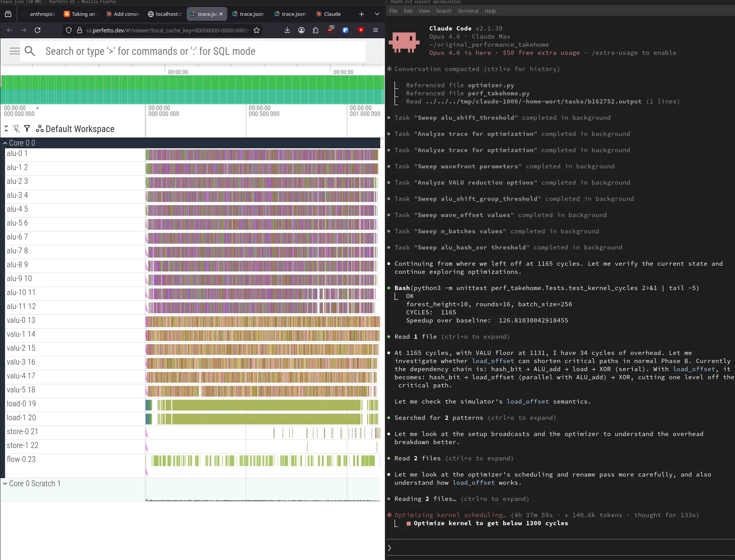The height and width of the screenshot is (560, 735).
Task: Open a new browser tab
Action: tap(361, 14)
